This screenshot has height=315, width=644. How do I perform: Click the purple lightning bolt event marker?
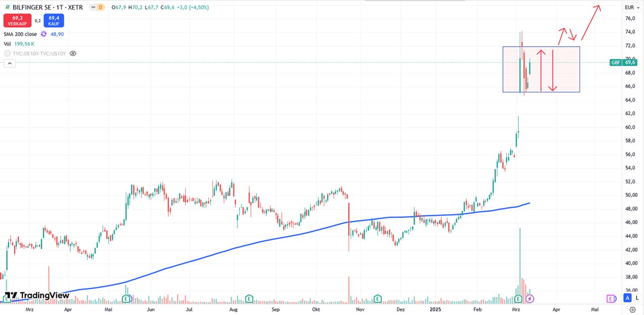[529, 299]
